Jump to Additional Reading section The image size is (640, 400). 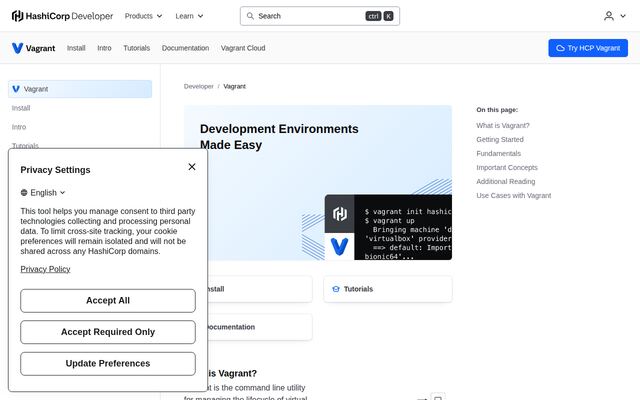click(x=506, y=182)
